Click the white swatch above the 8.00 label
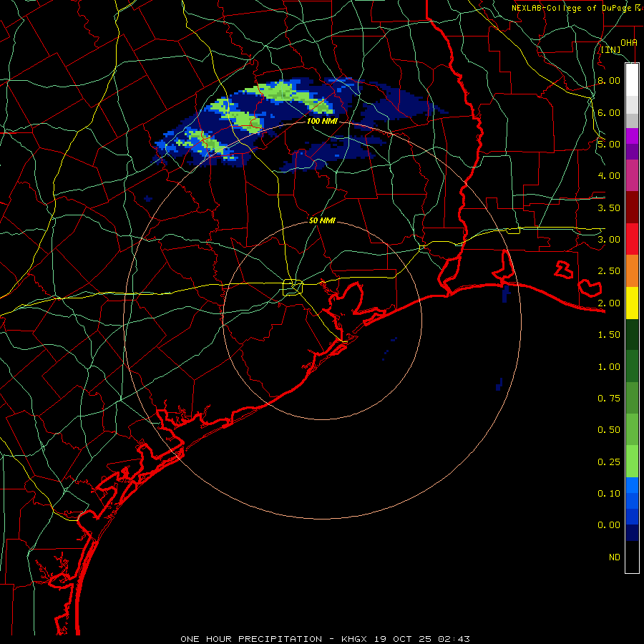The height and width of the screenshot is (644, 644). (x=632, y=79)
